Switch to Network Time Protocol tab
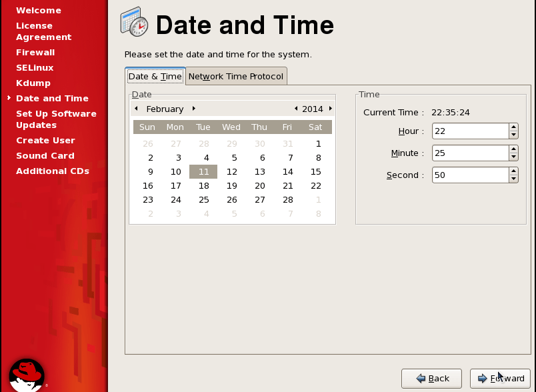The width and height of the screenshot is (536, 392). [236, 76]
